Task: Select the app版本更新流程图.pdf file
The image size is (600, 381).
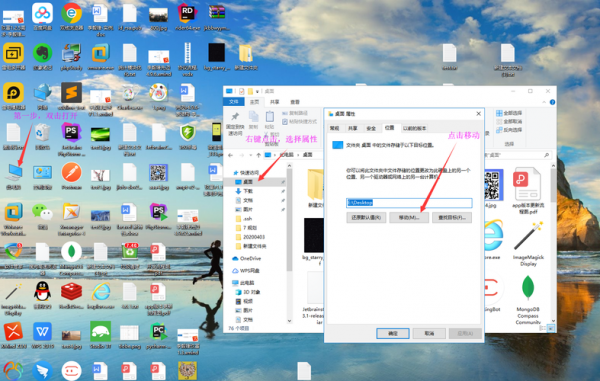Action: point(528,190)
